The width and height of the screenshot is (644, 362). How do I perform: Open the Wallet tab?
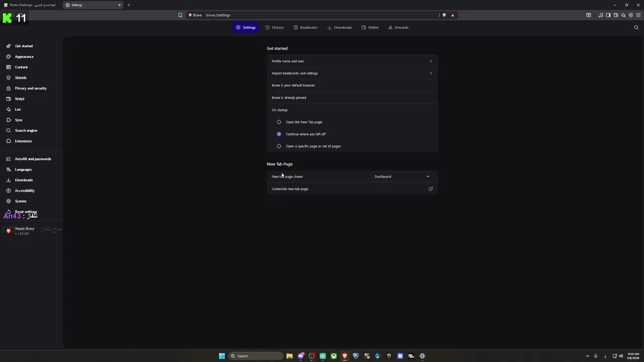coord(370,27)
